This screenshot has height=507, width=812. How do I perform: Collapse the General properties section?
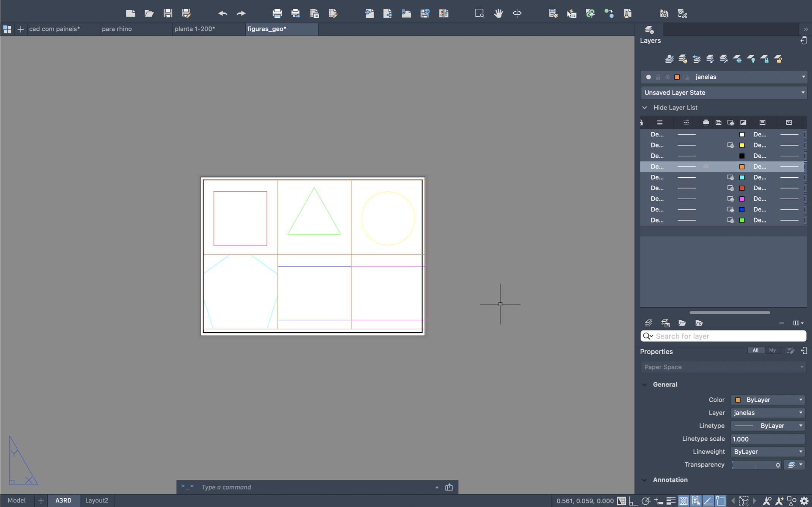644,384
